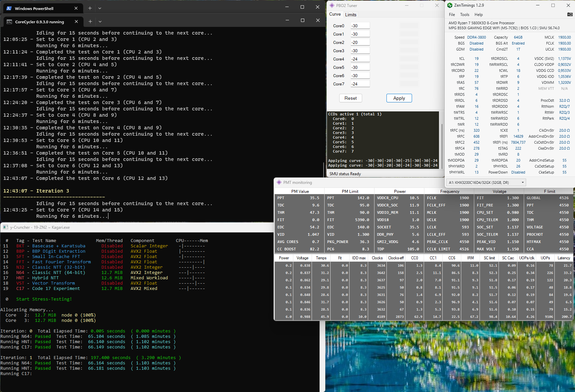The image size is (575, 392).
Task: Click the ZenTimings logo icon
Action: click(450, 5)
